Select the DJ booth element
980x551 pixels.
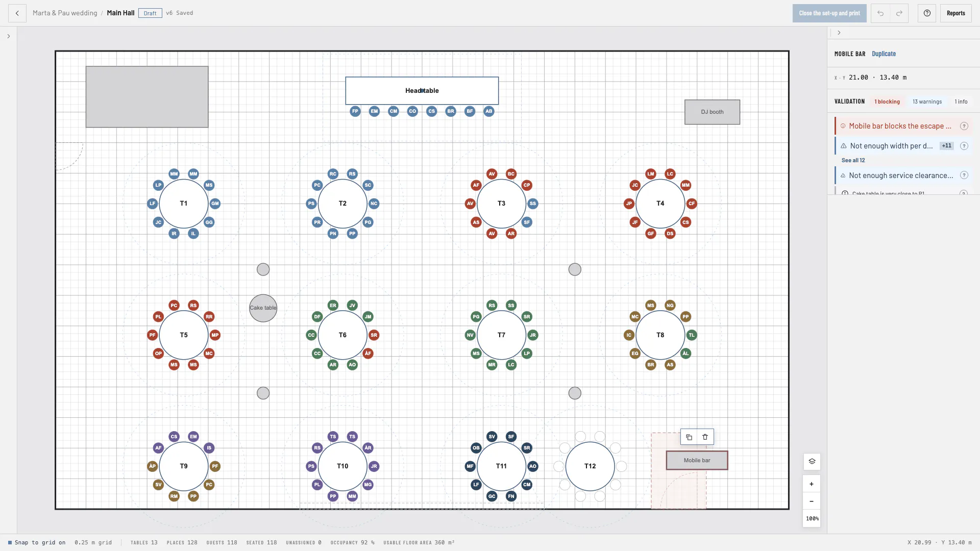(x=712, y=112)
